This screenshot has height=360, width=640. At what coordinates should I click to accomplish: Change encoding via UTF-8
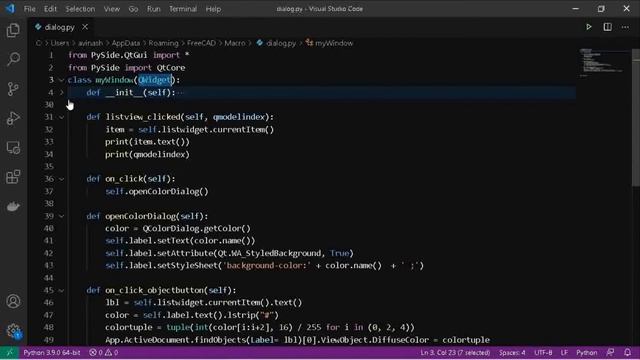(x=543, y=353)
